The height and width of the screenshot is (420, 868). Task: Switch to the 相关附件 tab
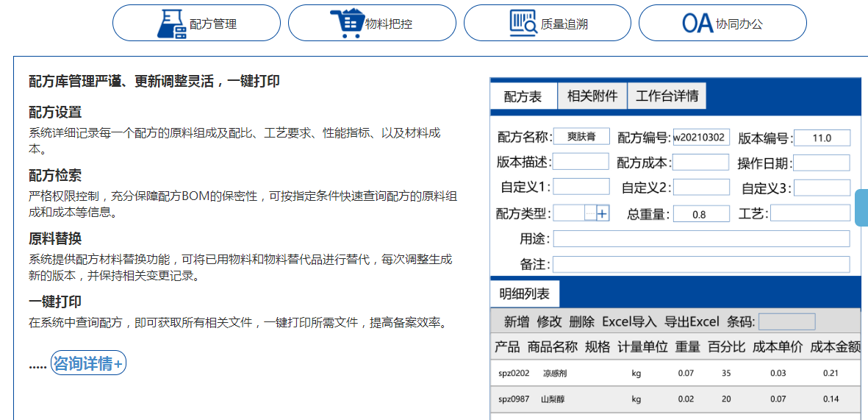click(x=592, y=96)
